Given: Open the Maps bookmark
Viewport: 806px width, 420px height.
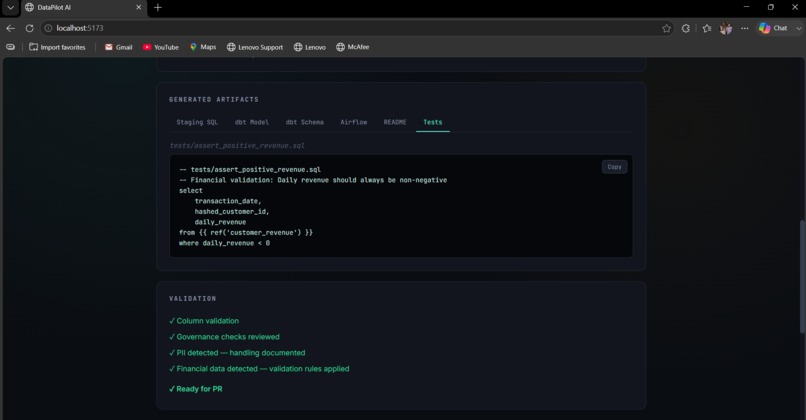Looking at the screenshot, I should click(x=203, y=47).
